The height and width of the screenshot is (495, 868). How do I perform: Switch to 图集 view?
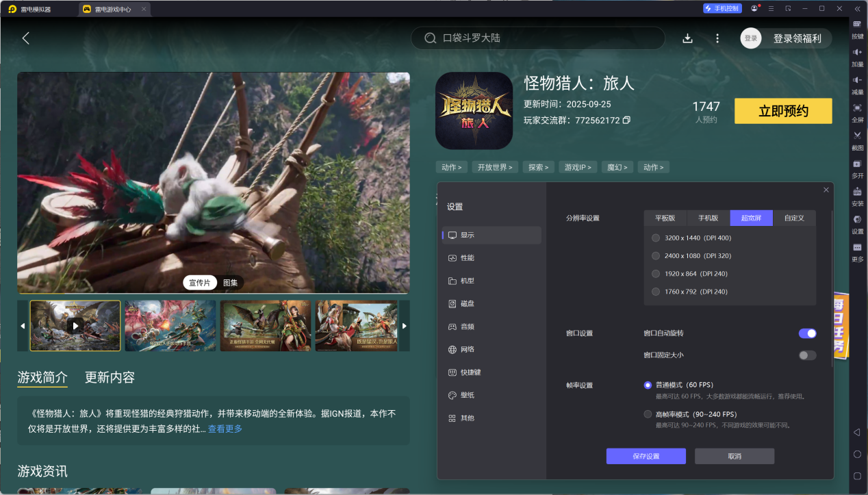point(230,283)
